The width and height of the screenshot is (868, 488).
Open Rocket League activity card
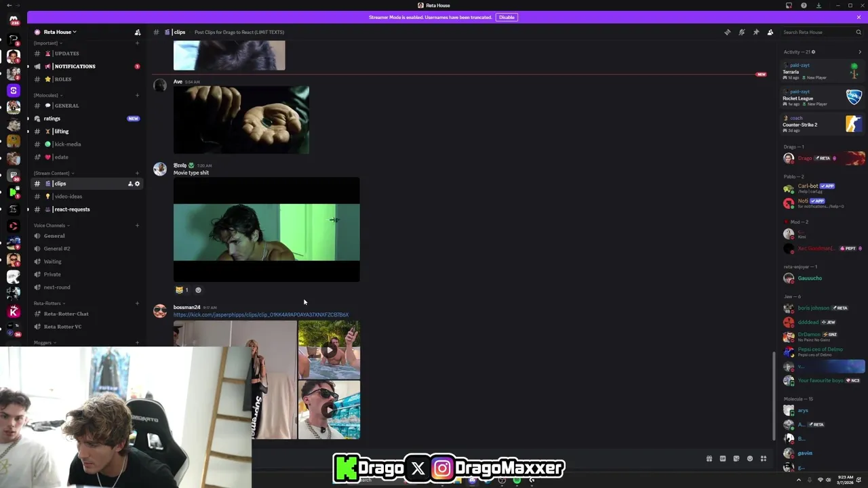(x=822, y=98)
